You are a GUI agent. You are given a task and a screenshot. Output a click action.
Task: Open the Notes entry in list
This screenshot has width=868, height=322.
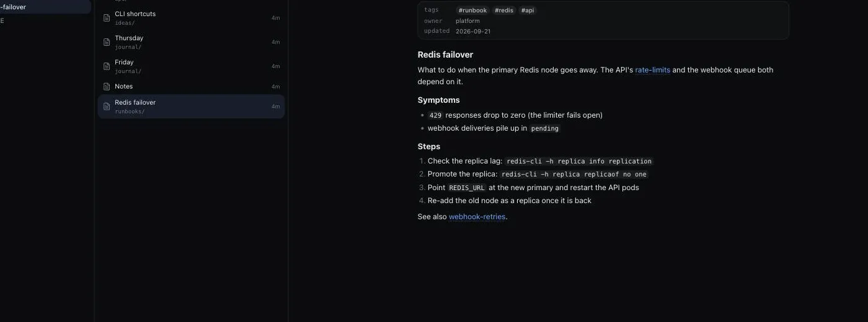[x=191, y=87]
